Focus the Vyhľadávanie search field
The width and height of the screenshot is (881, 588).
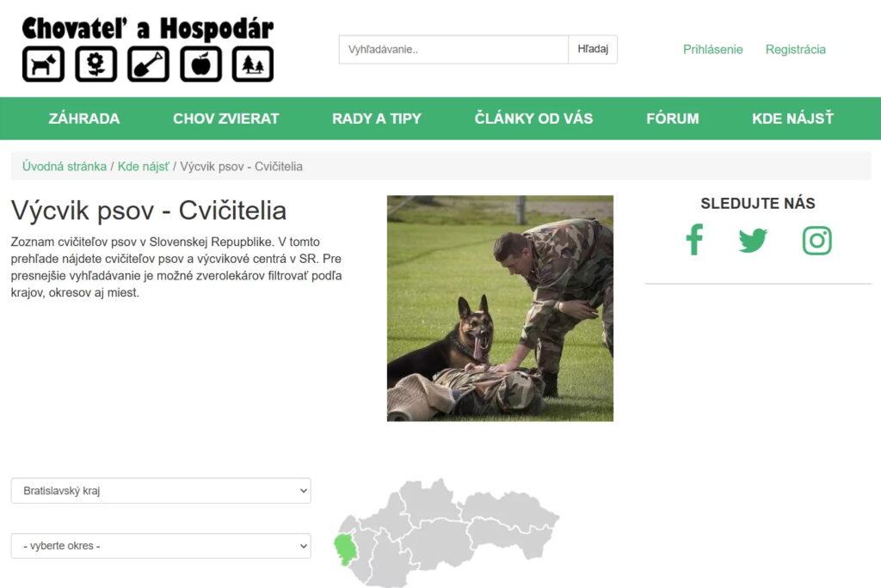(x=453, y=49)
